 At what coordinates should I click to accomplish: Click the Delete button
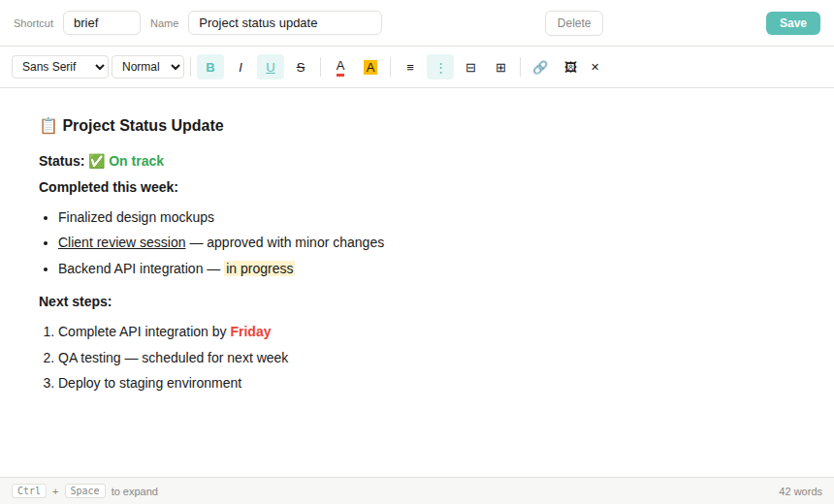tap(574, 23)
